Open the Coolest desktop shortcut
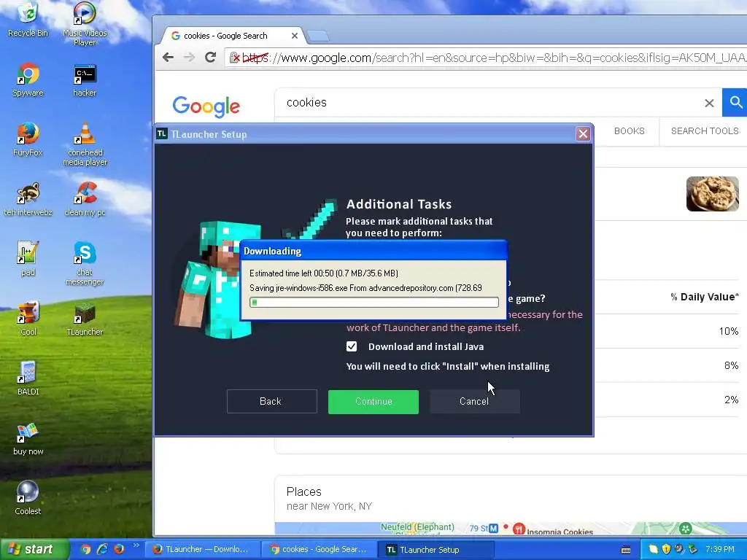This screenshot has height=560, width=747. tap(28, 498)
